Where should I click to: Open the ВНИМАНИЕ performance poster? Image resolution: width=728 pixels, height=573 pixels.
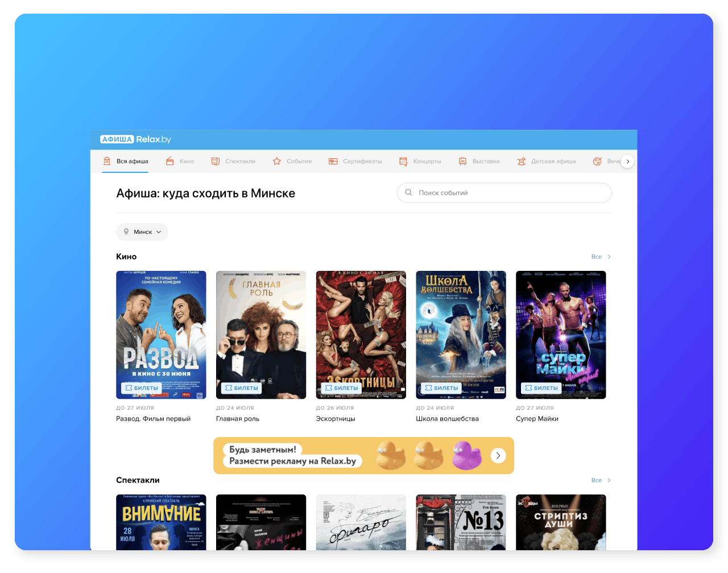pyautogui.click(x=161, y=522)
